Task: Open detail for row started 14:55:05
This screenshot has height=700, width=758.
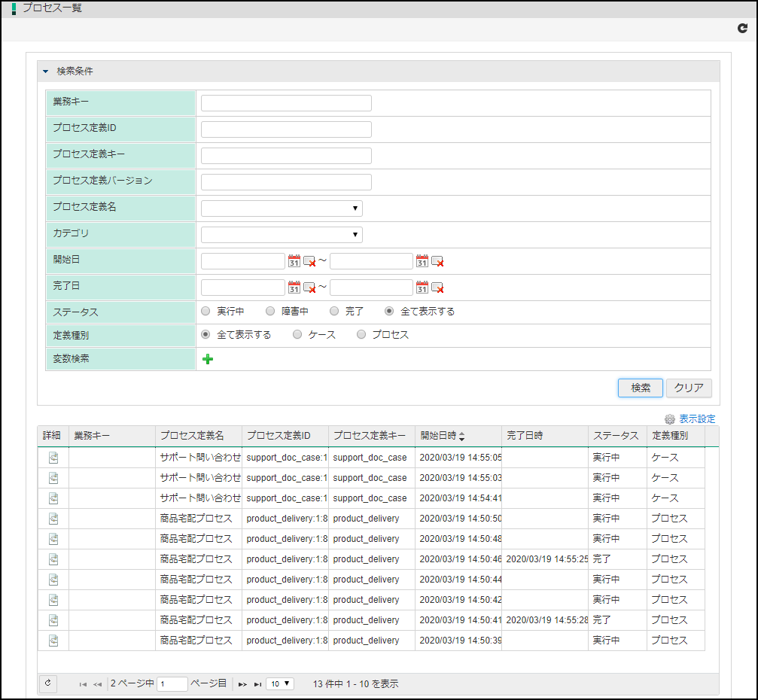Action: 53,458
